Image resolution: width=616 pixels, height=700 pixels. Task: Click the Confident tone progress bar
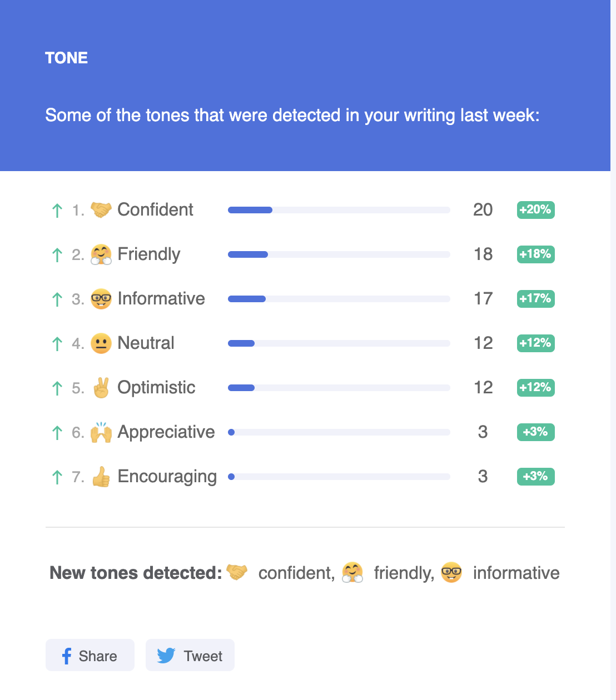click(339, 210)
